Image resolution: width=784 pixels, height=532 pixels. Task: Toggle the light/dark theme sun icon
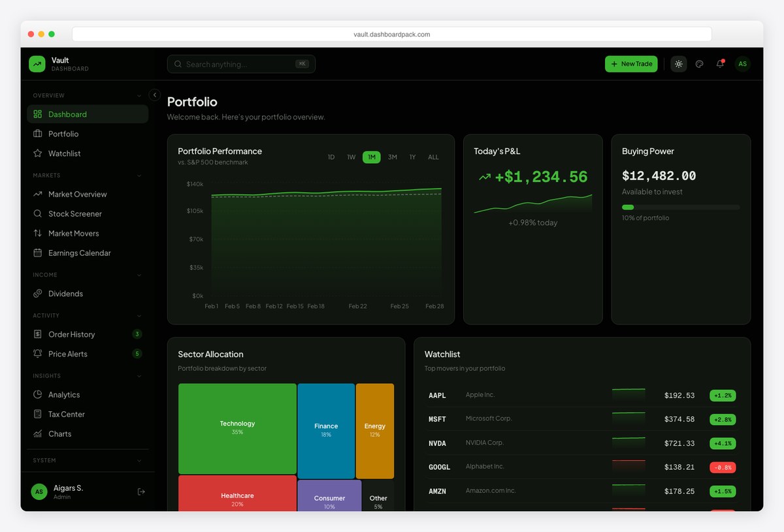click(x=679, y=64)
